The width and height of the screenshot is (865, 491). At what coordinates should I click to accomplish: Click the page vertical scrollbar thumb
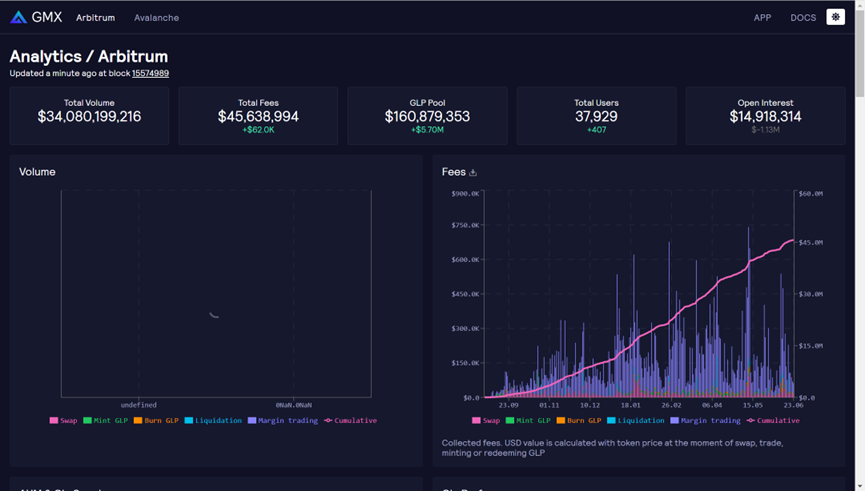(859, 52)
